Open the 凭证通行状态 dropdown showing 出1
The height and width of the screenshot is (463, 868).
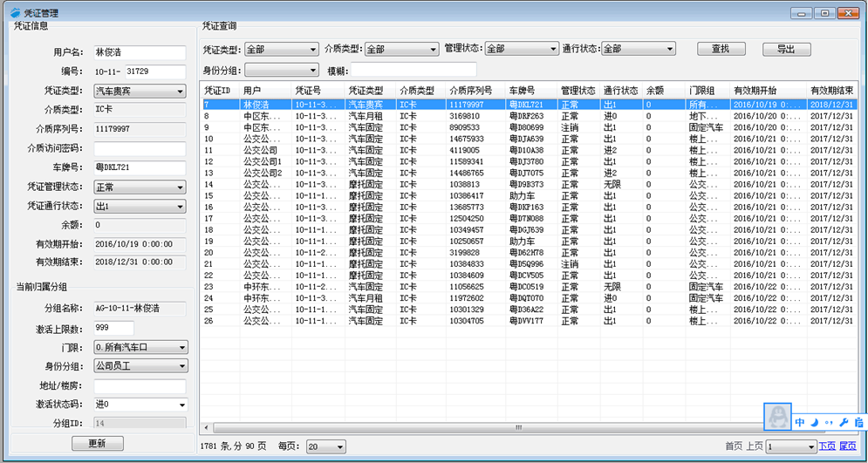coord(140,207)
